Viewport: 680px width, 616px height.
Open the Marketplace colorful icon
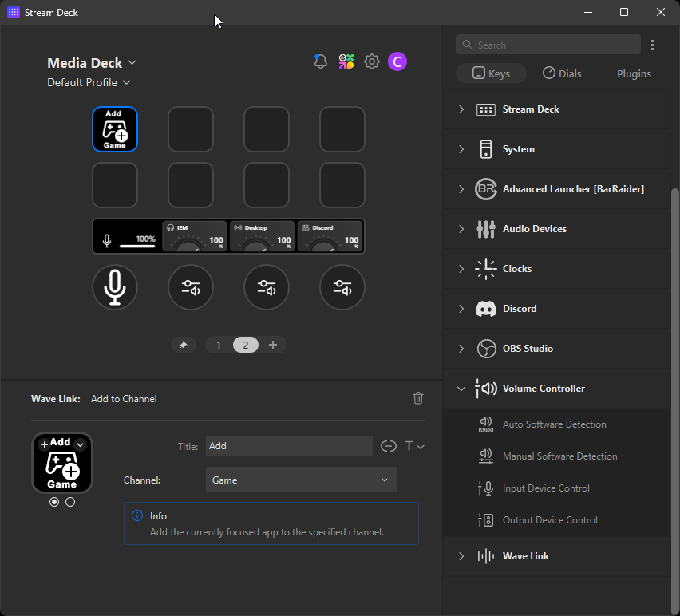click(346, 61)
